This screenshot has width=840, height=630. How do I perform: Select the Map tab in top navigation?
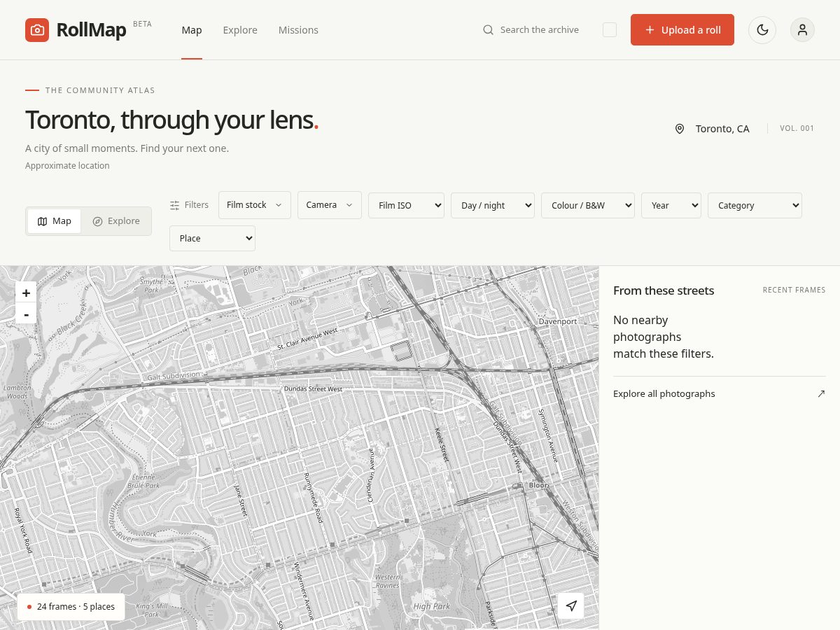pyautogui.click(x=192, y=30)
